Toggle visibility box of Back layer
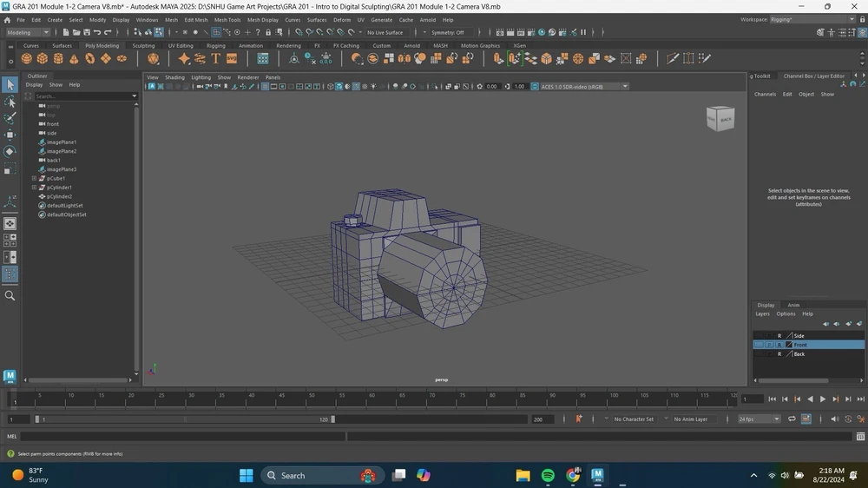868x488 pixels. (x=759, y=354)
